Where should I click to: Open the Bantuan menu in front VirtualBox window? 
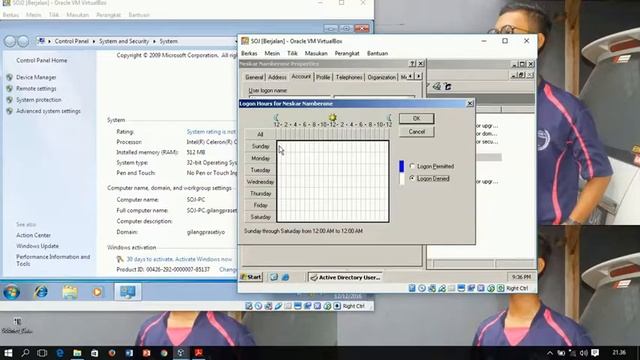coord(377,53)
